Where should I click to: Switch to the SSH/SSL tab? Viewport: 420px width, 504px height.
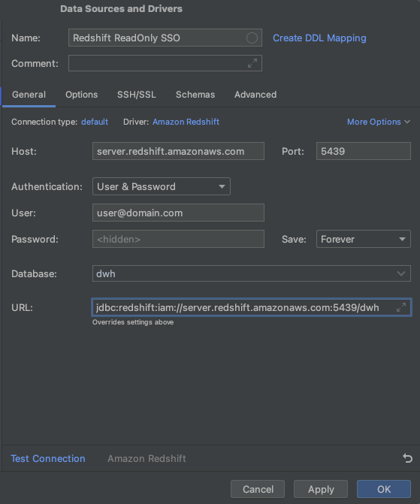click(136, 95)
